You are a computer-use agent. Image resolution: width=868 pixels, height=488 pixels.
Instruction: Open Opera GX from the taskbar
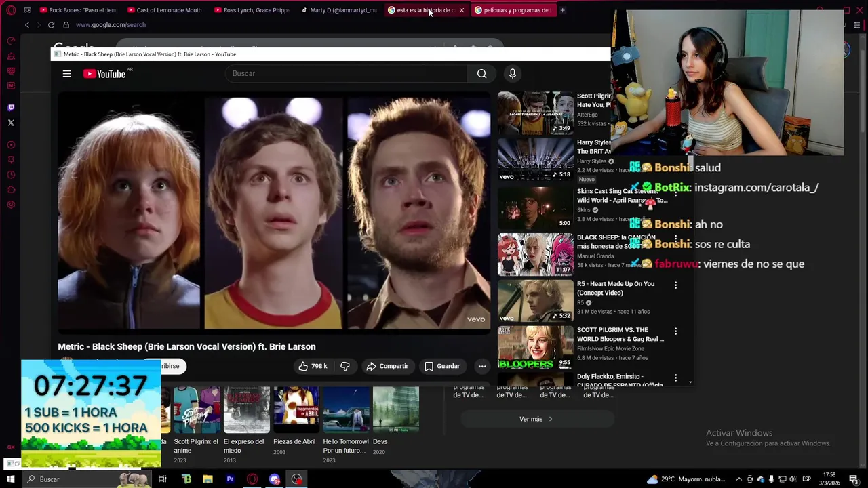[x=252, y=479]
